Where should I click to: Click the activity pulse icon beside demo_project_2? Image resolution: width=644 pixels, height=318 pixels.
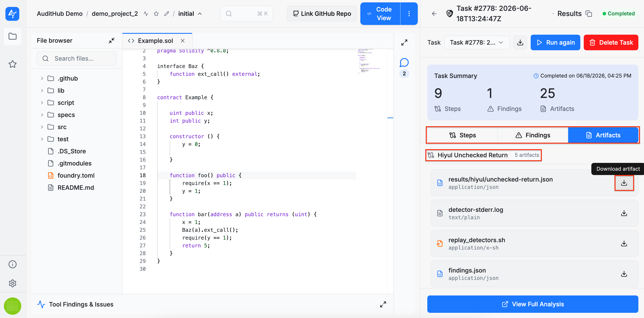click(146, 14)
